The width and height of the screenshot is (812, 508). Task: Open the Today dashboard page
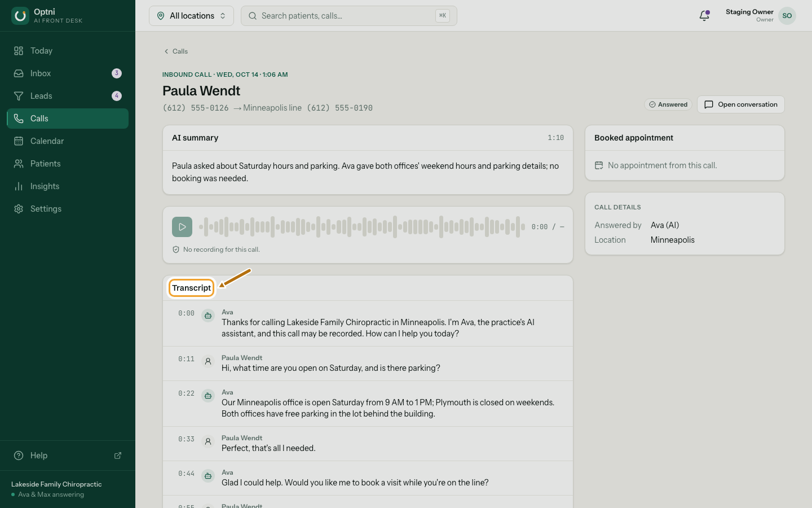point(68,51)
